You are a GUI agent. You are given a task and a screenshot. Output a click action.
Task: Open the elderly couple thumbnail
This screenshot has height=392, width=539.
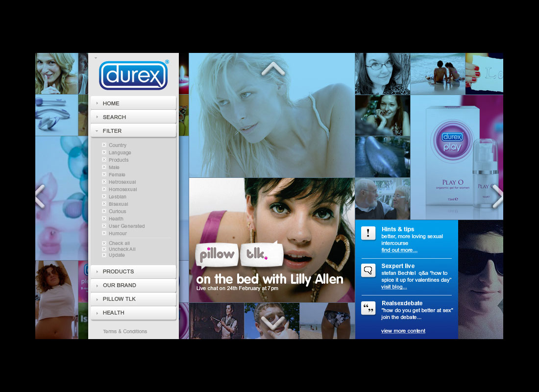[x=383, y=199]
